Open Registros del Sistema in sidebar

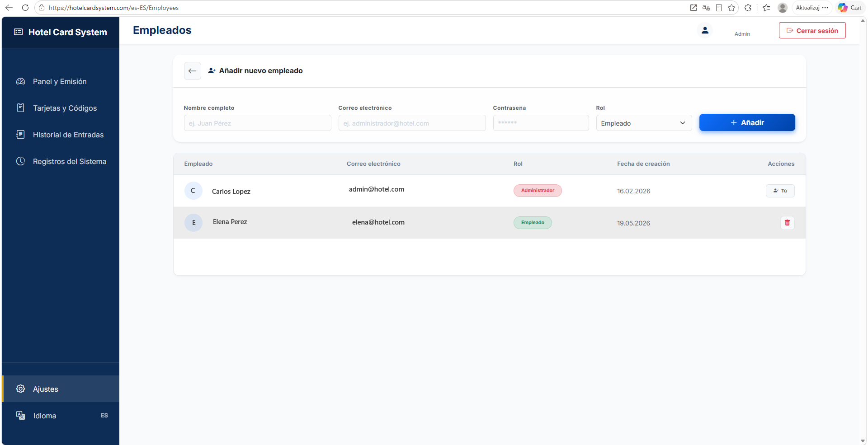coord(61,161)
